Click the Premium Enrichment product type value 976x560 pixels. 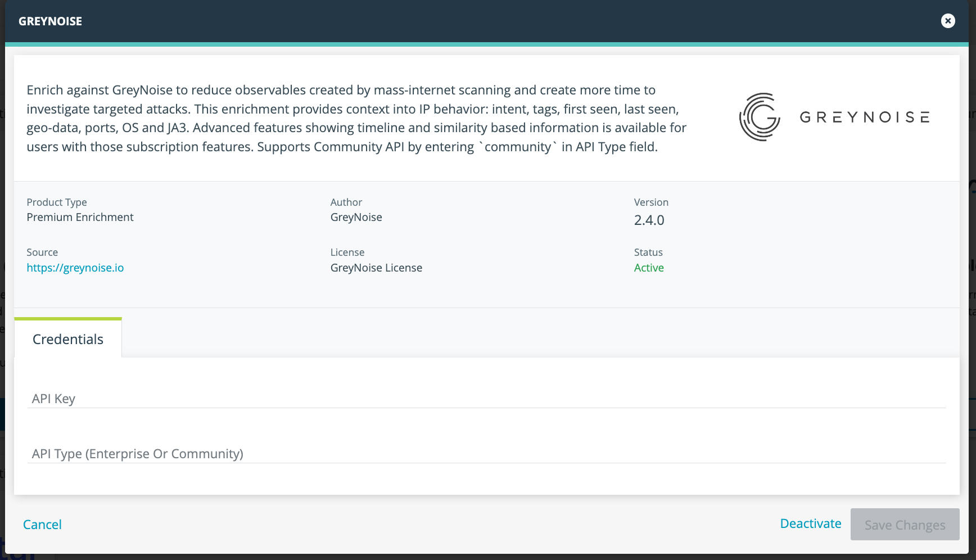coord(80,217)
